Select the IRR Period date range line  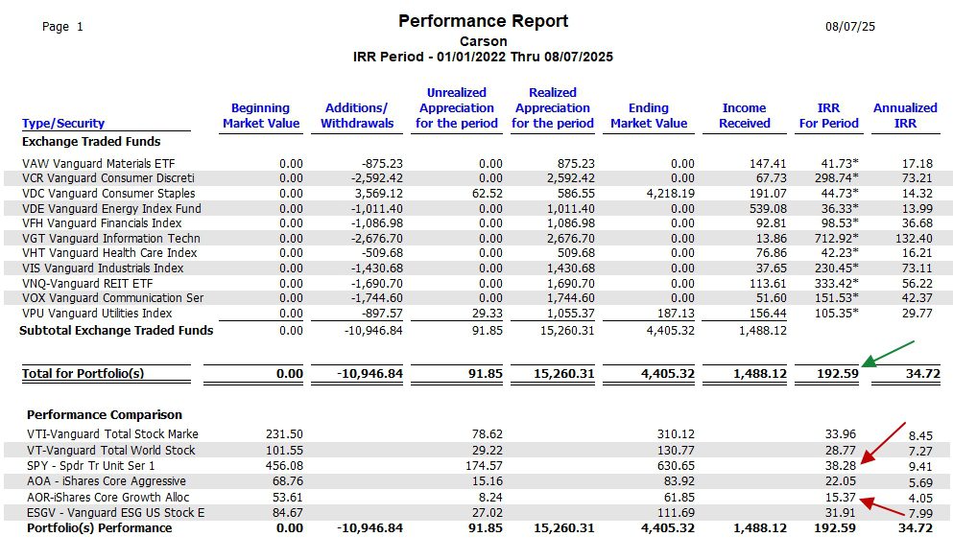(483, 58)
